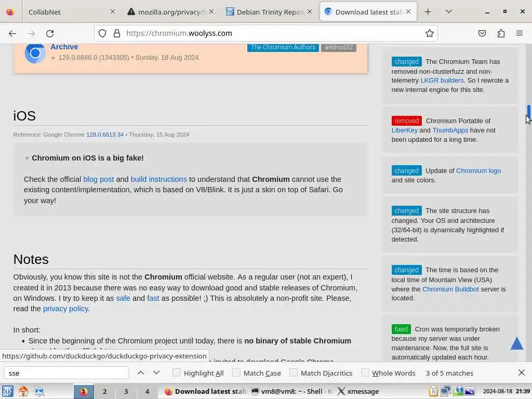The image size is (532, 399).
Task: Open the tracking protection shield icon
Action: tap(102, 33)
